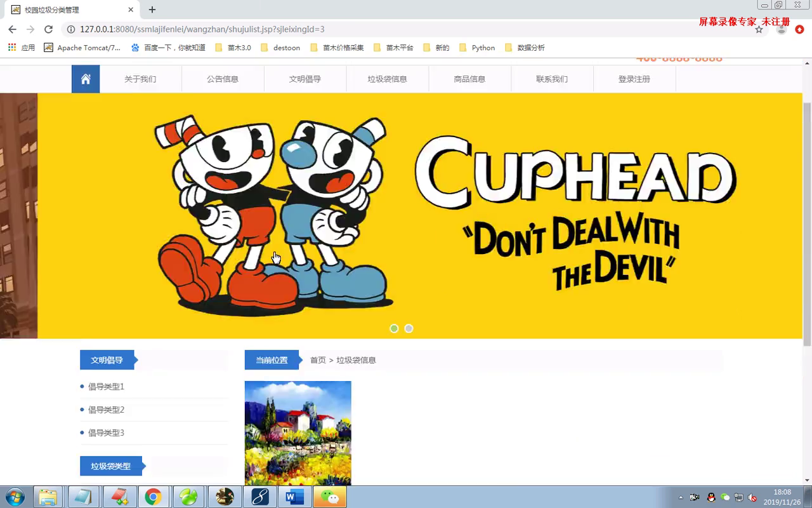812x508 pixels.
Task: Reload the page with the refresh icon
Action: 48,29
